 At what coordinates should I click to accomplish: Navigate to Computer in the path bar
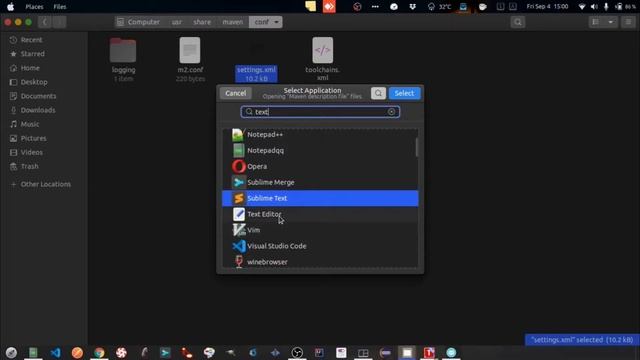(x=139, y=22)
